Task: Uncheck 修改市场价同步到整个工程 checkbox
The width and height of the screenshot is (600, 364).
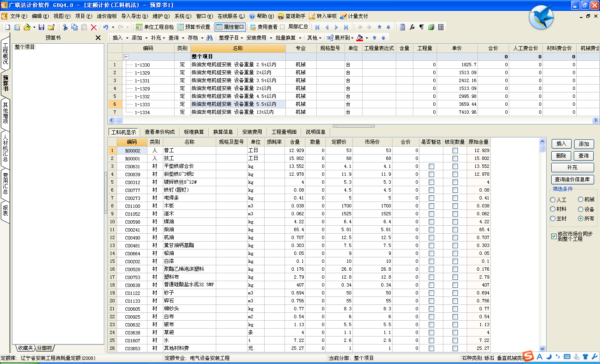Action: click(554, 236)
